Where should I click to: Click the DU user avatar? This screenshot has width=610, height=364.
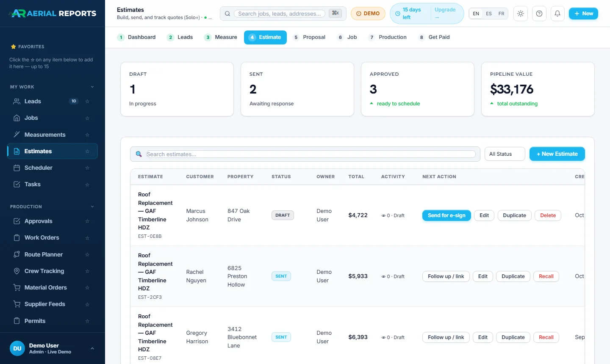17,348
